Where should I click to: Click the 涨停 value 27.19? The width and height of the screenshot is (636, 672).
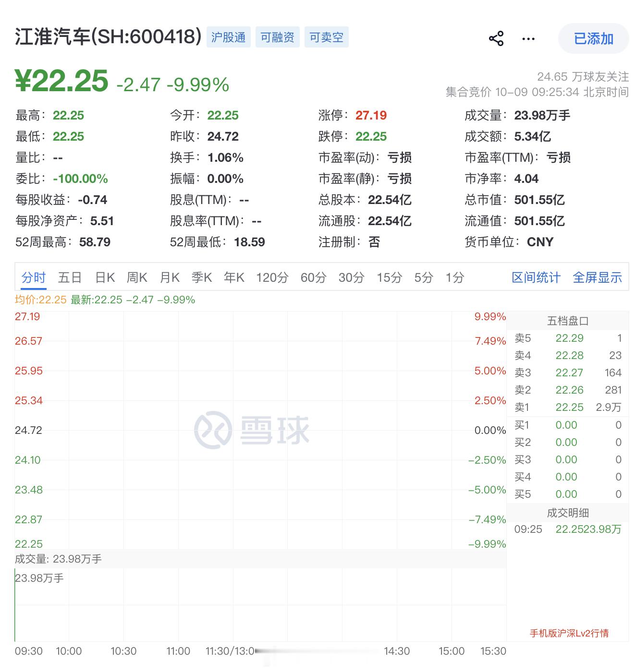pos(371,115)
